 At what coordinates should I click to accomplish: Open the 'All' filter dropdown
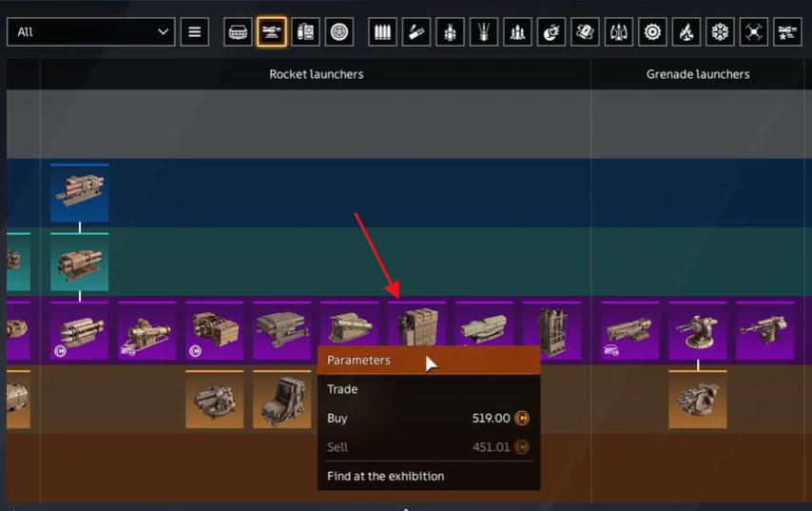[x=90, y=32]
